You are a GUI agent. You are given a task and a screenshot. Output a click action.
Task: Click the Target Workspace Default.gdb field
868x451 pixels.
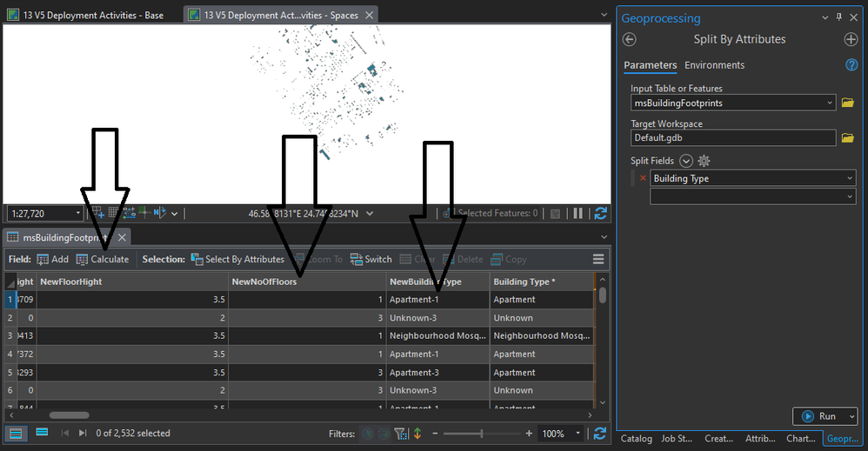tap(733, 138)
